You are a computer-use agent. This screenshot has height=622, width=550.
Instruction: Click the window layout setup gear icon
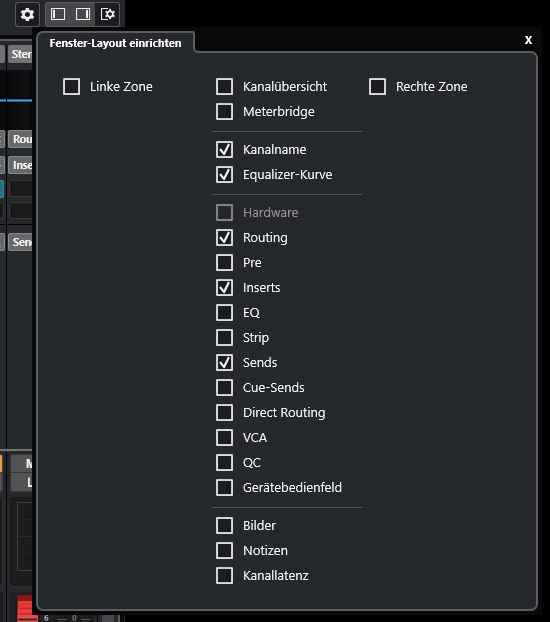coord(108,14)
